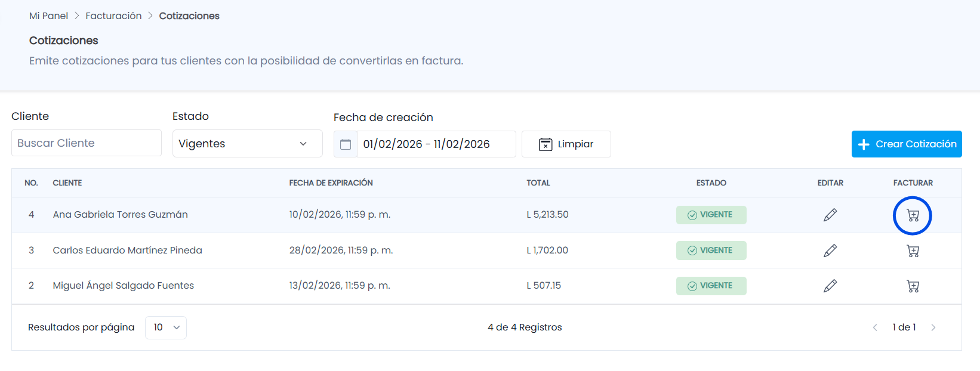The height and width of the screenshot is (371, 980).
Task: Edit Miguel Ángel Salgado Fuentes' quotation
Action: pyautogui.click(x=830, y=286)
